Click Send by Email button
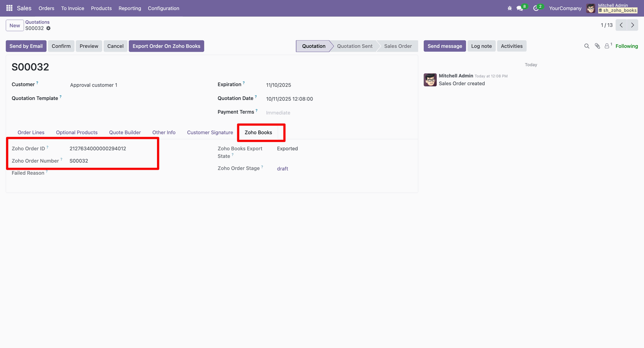644x348 pixels. point(26,46)
